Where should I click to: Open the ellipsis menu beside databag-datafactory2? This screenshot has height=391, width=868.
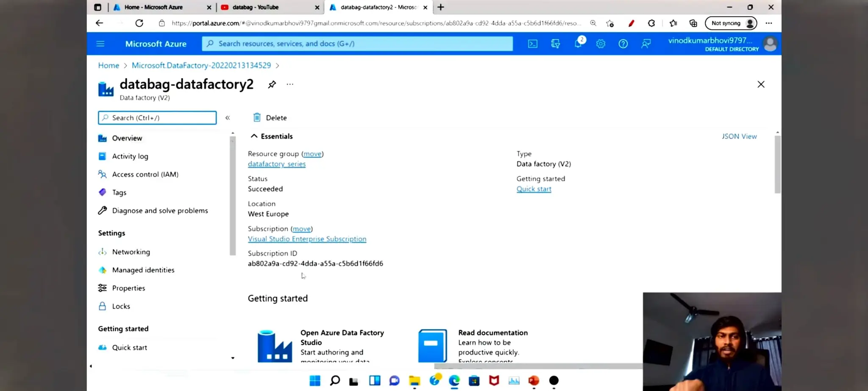pyautogui.click(x=290, y=84)
